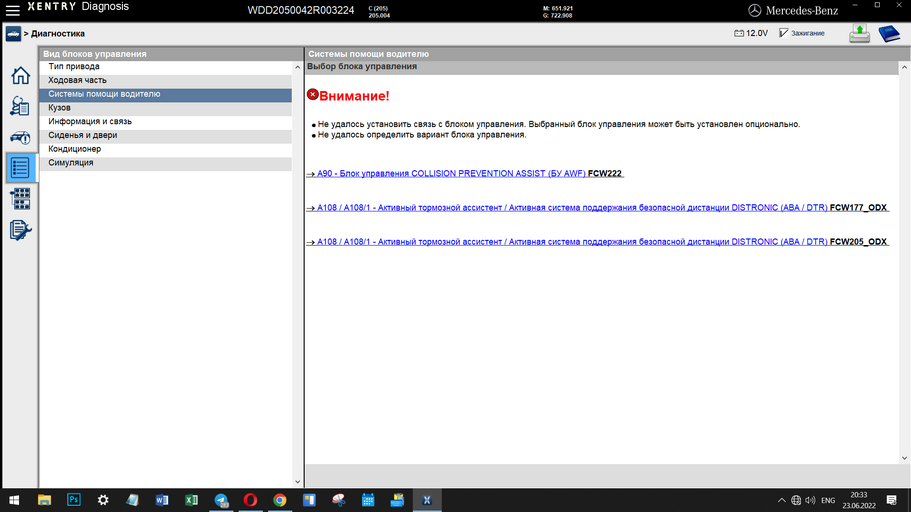Open the technician with document sidebar icon
911x512 pixels.
point(20,106)
